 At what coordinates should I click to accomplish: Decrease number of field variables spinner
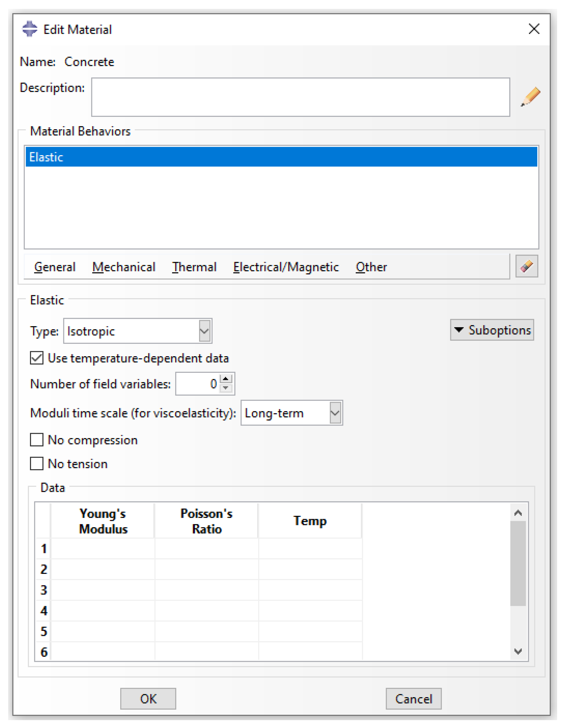[x=226, y=388]
